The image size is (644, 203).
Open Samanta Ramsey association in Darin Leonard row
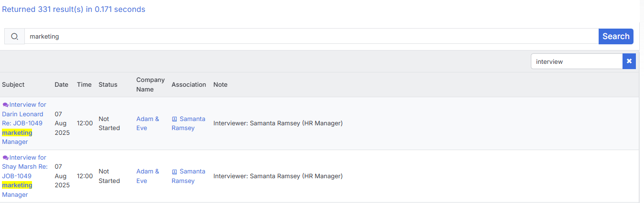(x=189, y=123)
